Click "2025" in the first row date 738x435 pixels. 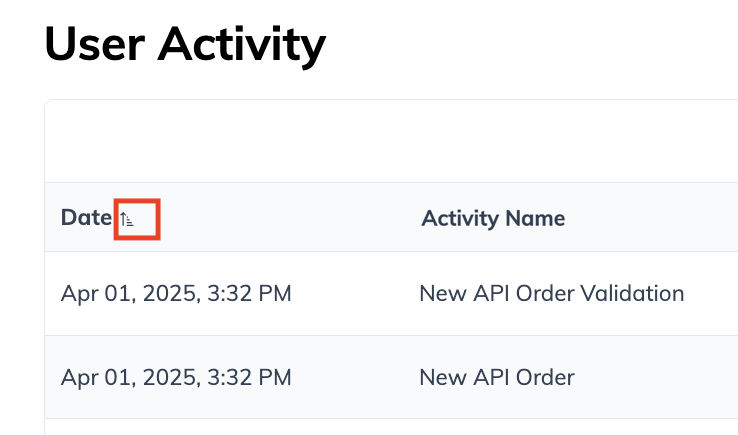pyautogui.click(x=172, y=294)
